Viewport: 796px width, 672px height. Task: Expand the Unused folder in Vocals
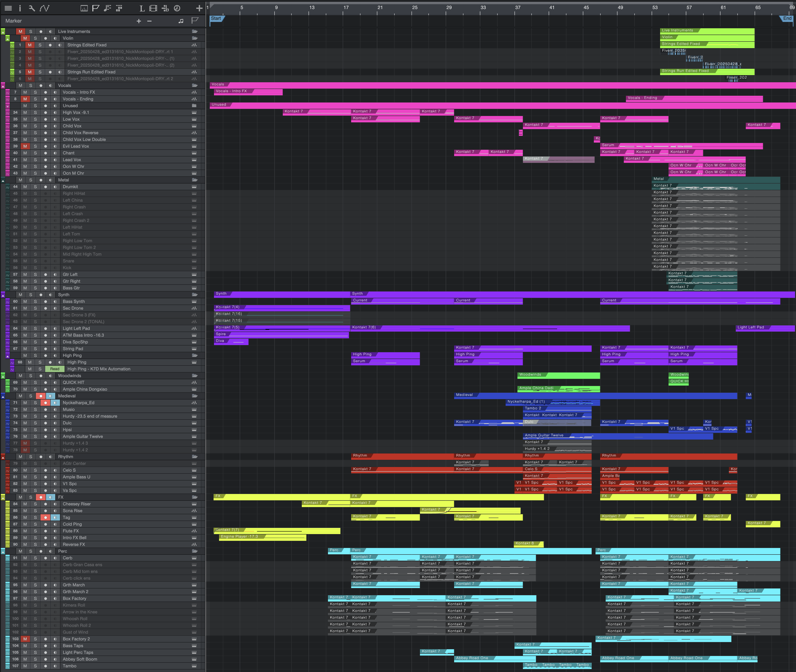(x=7, y=106)
